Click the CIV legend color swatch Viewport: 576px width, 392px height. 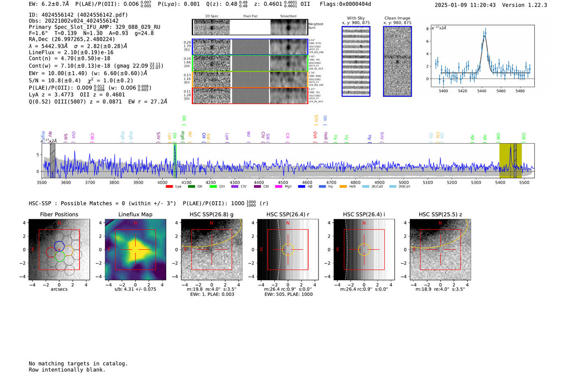click(235, 187)
